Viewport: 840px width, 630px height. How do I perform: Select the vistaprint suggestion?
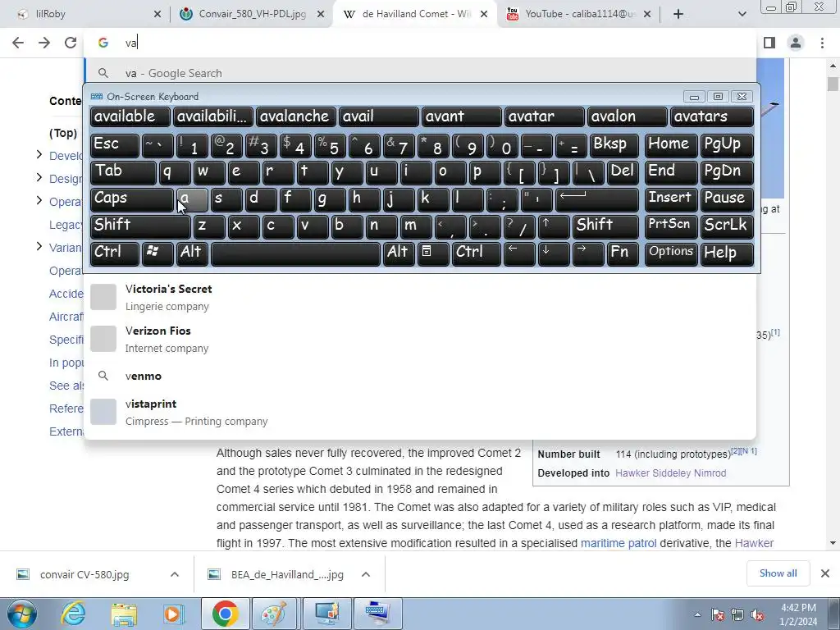pyautogui.click(x=421, y=412)
